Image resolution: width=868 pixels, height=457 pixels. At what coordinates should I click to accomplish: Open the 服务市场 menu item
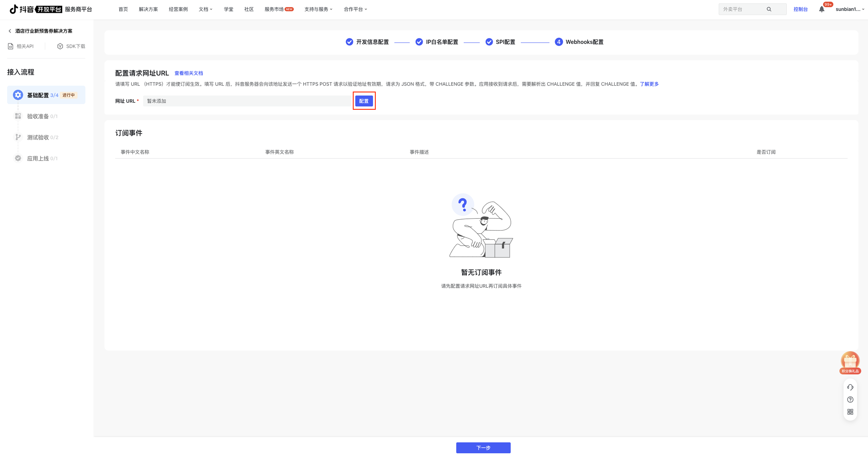tap(274, 9)
